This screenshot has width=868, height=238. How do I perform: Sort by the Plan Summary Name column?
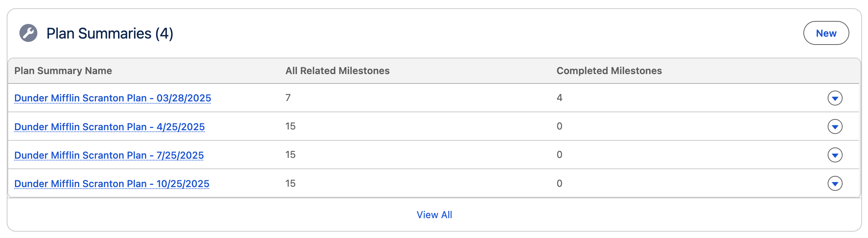click(x=63, y=70)
